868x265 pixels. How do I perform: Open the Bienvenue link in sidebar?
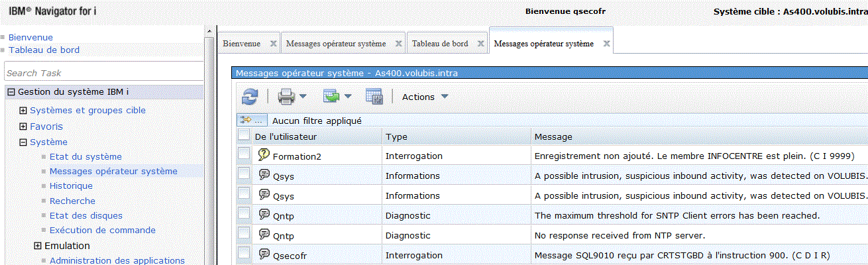[30, 38]
